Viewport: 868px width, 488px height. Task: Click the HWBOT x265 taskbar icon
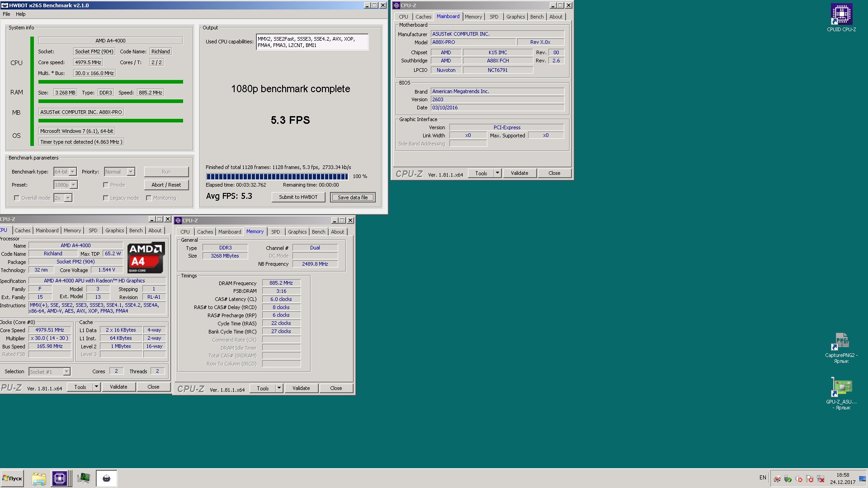[107, 479]
